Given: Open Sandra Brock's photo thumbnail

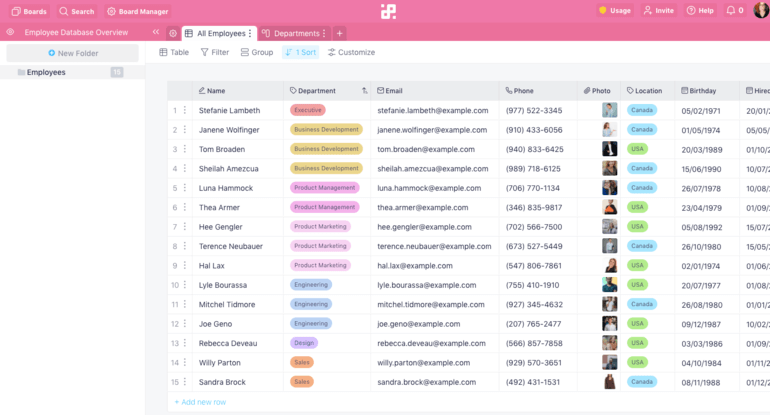Looking at the screenshot, I should (x=609, y=382).
